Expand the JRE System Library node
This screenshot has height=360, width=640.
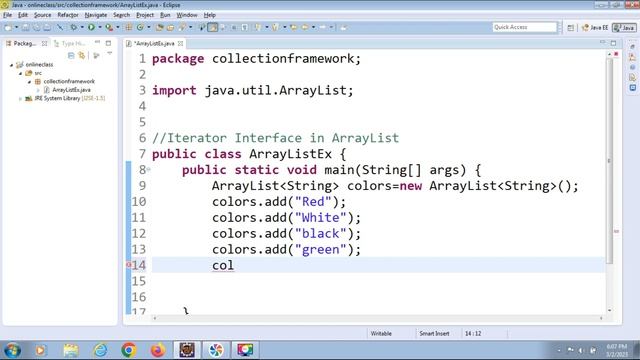[20, 99]
